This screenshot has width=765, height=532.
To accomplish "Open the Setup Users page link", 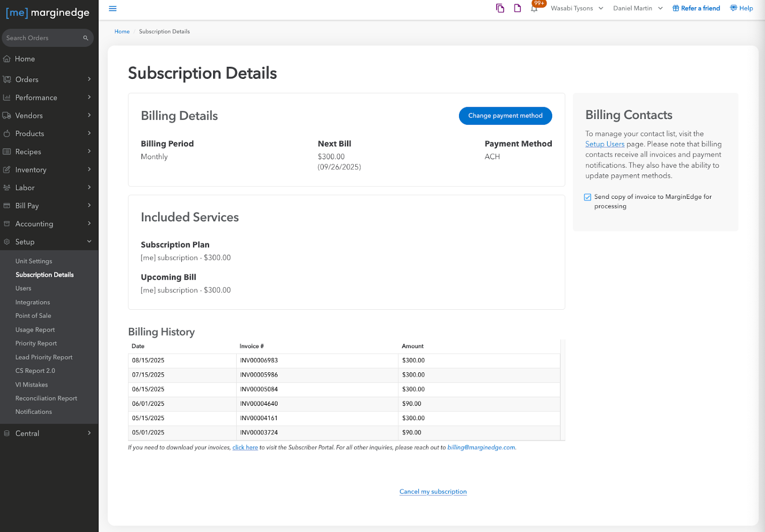I will pos(604,144).
